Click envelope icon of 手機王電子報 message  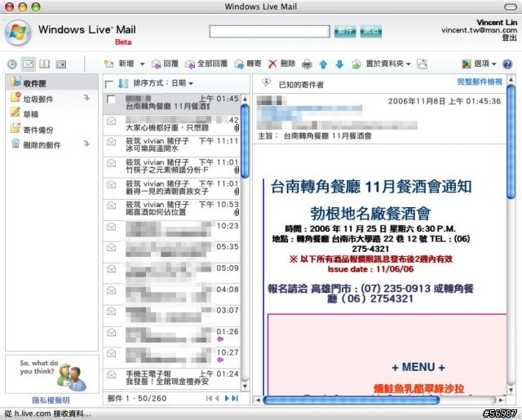click(x=111, y=375)
